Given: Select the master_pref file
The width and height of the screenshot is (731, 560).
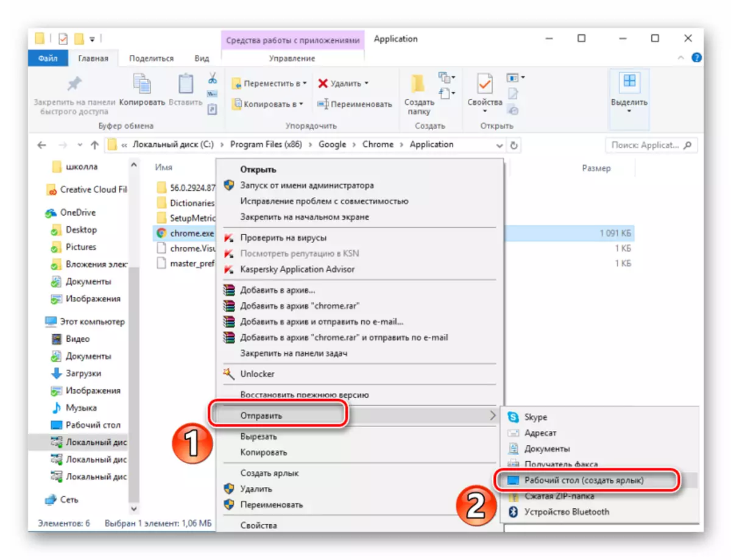Looking at the screenshot, I should 186,263.
